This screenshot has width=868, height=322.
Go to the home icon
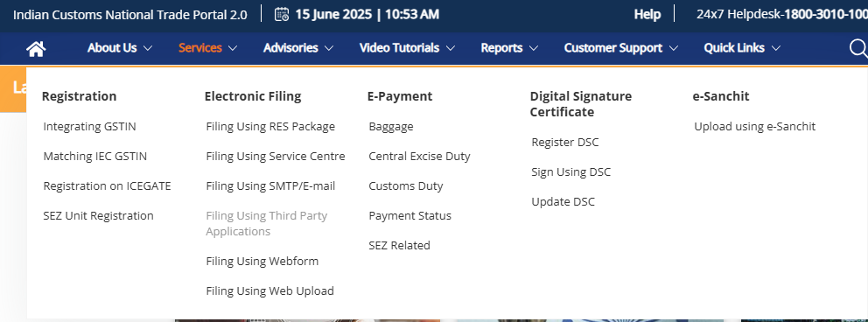[35, 49]
